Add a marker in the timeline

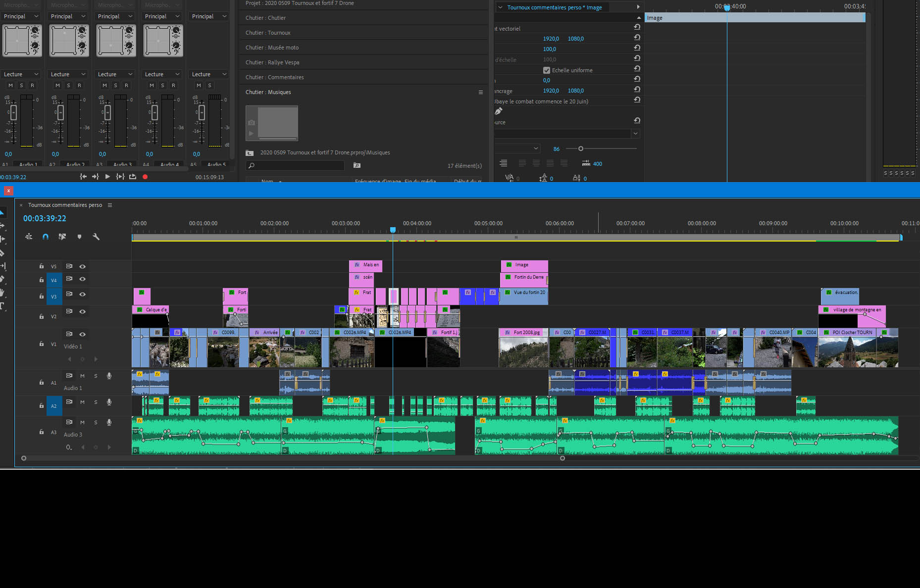click(x=79, y=237)
